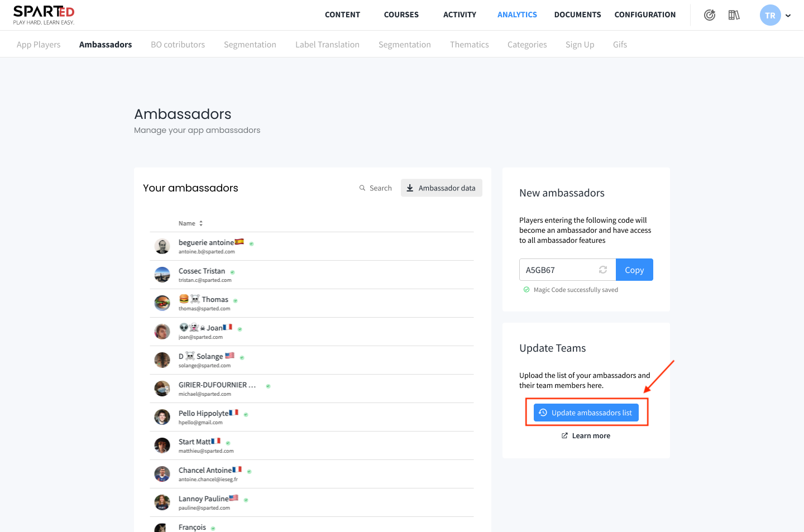
Task: Click the green status dot beside beguerie antoine
Action: tap(251, 244)
